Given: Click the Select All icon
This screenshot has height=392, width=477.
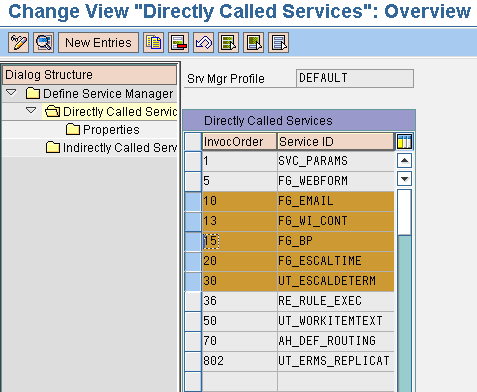Looking at the screenshot, I should (228, 43).
